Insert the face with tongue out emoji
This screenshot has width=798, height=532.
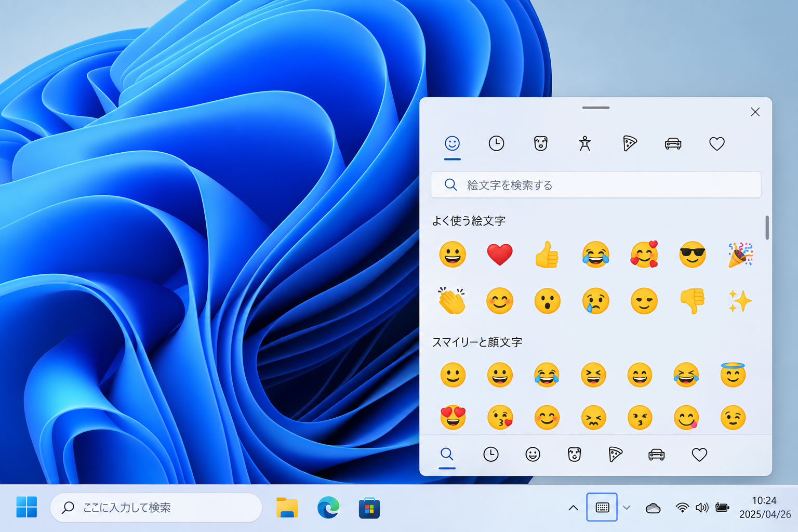[686, 417]
